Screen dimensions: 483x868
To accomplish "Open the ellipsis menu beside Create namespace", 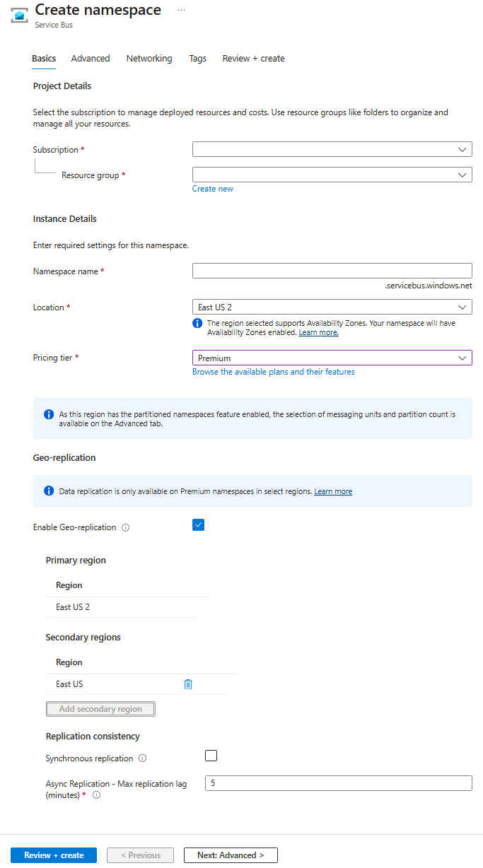I will (181, 10).
